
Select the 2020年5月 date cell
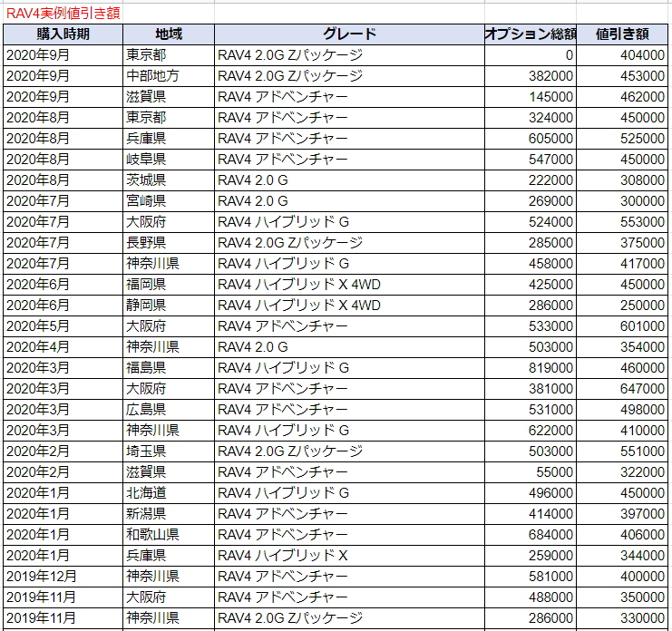pos(63,326)
